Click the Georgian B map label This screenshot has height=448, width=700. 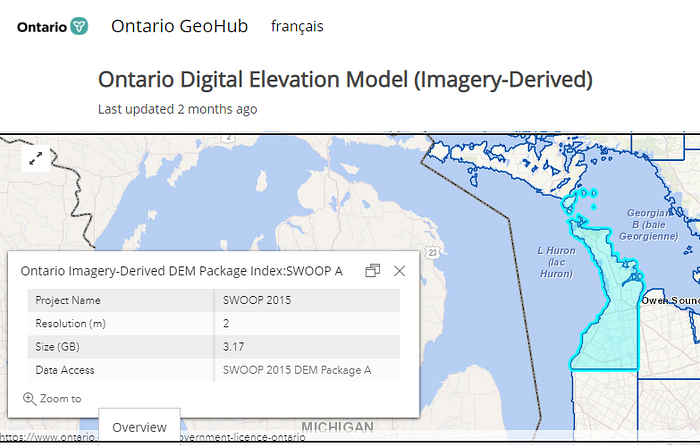coord(649,224)
